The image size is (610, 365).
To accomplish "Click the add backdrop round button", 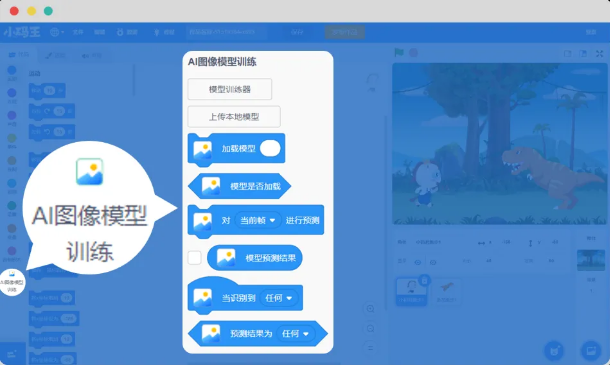I will (591, 351).
